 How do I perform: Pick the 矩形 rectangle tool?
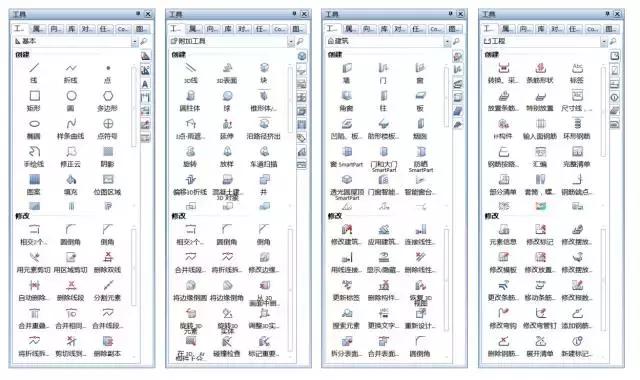[34, 100]
